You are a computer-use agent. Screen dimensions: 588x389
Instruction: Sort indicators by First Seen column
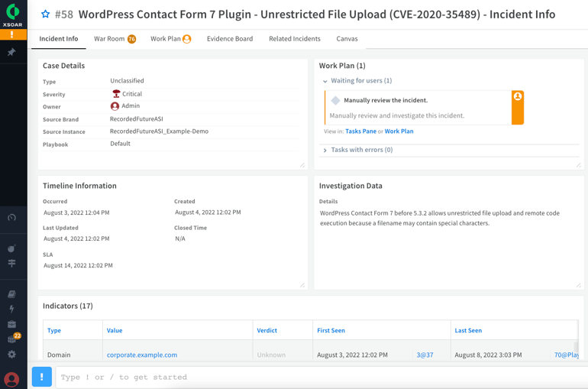(331, 330)
